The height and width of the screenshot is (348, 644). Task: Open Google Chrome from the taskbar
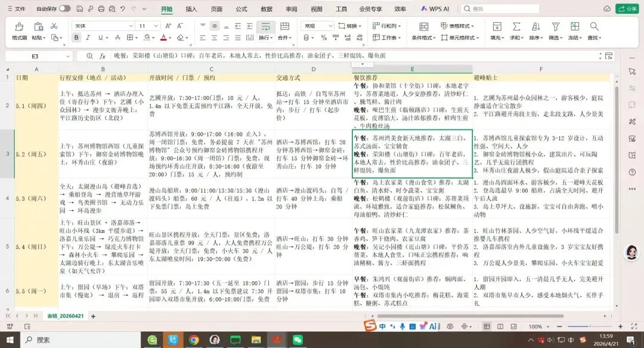[x=194, y=340]
